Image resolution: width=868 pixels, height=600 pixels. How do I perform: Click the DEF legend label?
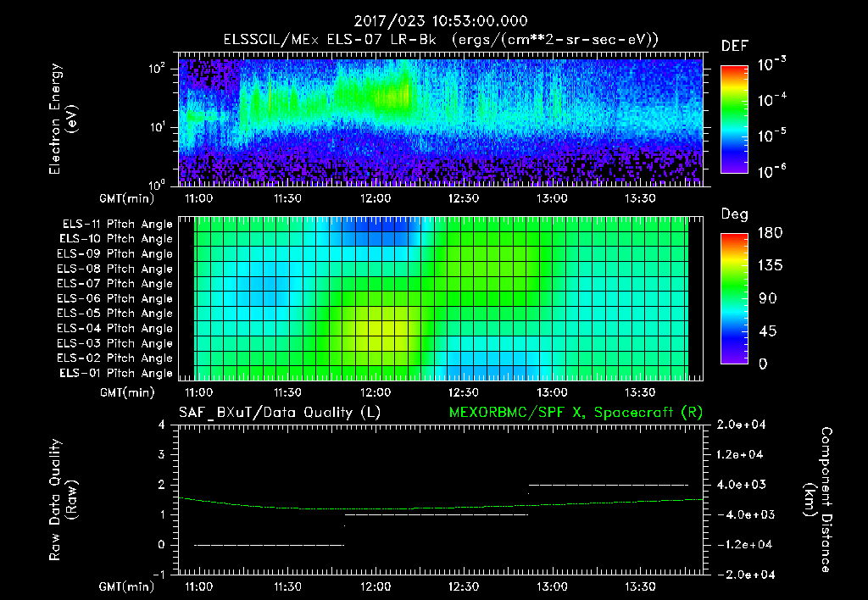[x=735, y=46]
